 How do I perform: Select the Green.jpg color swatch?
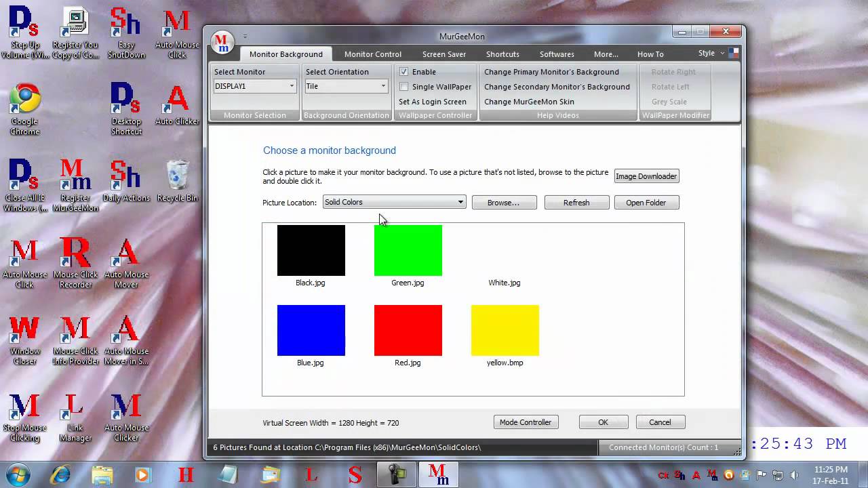pos(408,250)
